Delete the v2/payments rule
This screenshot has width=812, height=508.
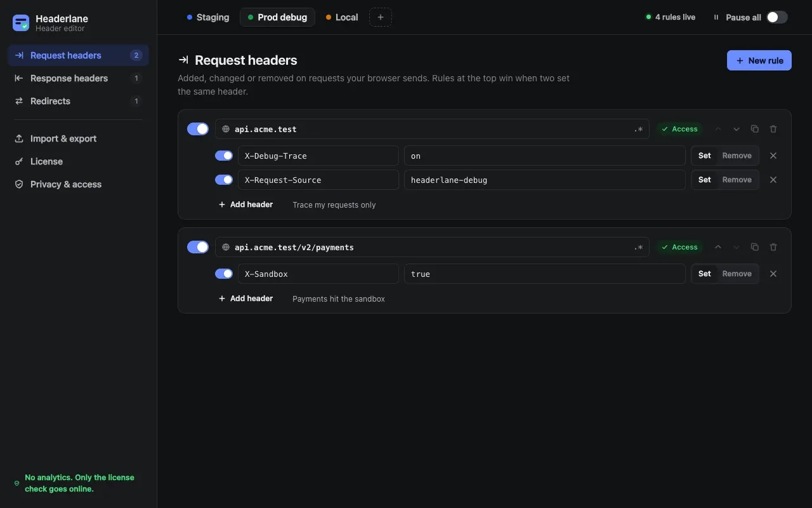click(773, 247)
